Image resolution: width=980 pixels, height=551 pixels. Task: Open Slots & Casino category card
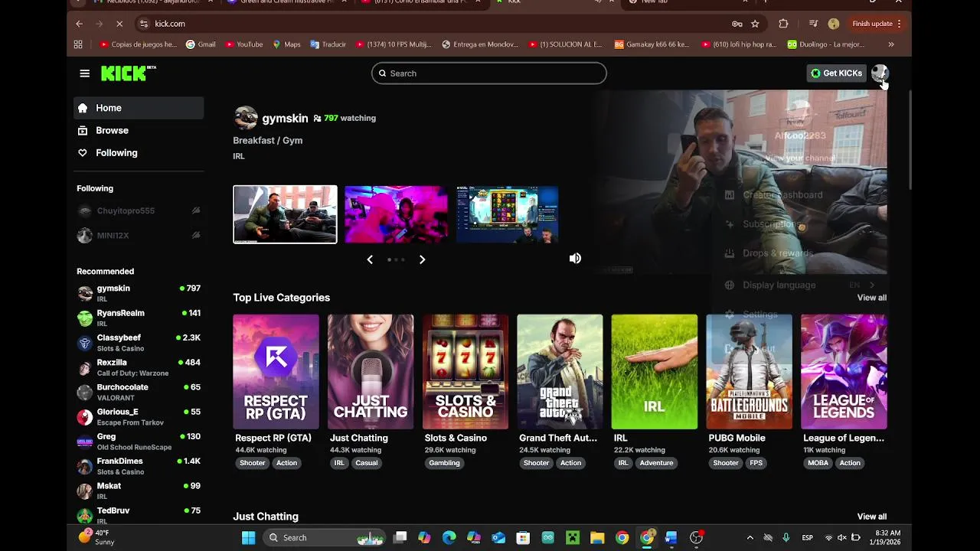tap(465, 372)
